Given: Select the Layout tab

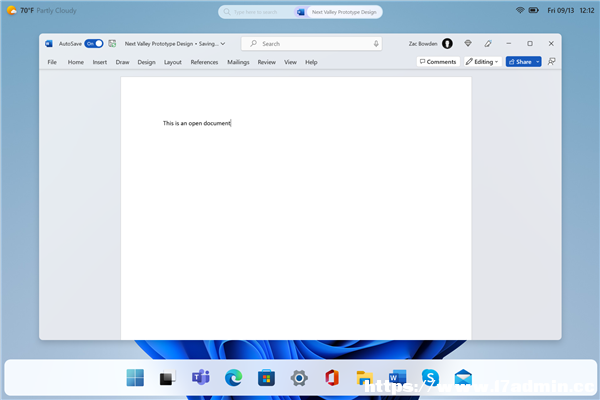Looking at the screenshot, I should tap(173, 62).
